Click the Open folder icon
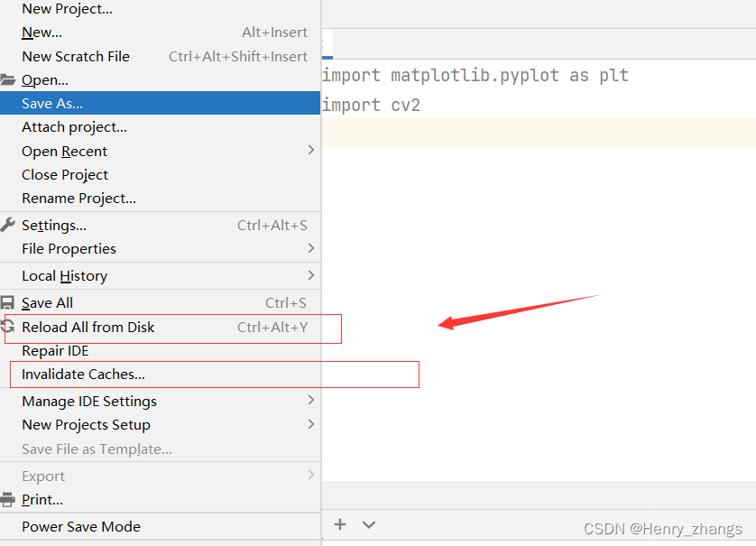The width and height of the screenshot is (756, 546). pos(8,79)
